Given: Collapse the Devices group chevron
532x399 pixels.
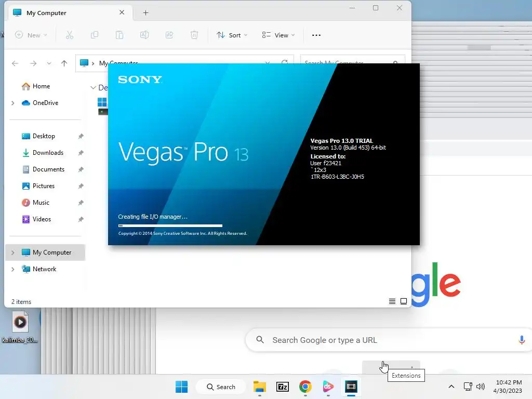Looking at the screenshot, I should coord(94,87).
